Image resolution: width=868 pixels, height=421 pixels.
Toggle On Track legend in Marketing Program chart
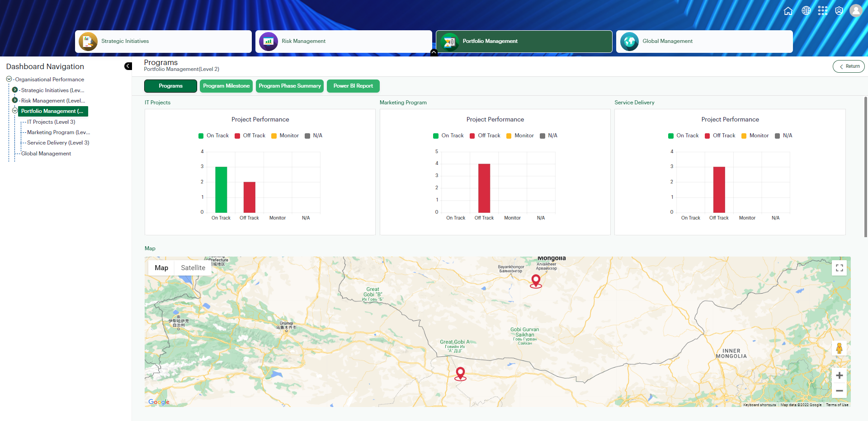click(448, 136)
